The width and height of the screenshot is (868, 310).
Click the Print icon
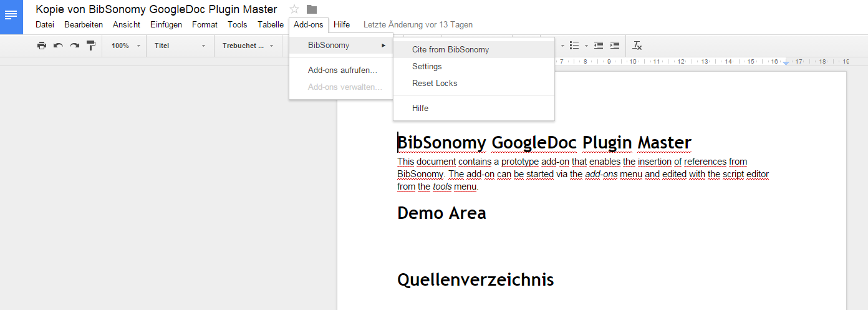(42, 46)
